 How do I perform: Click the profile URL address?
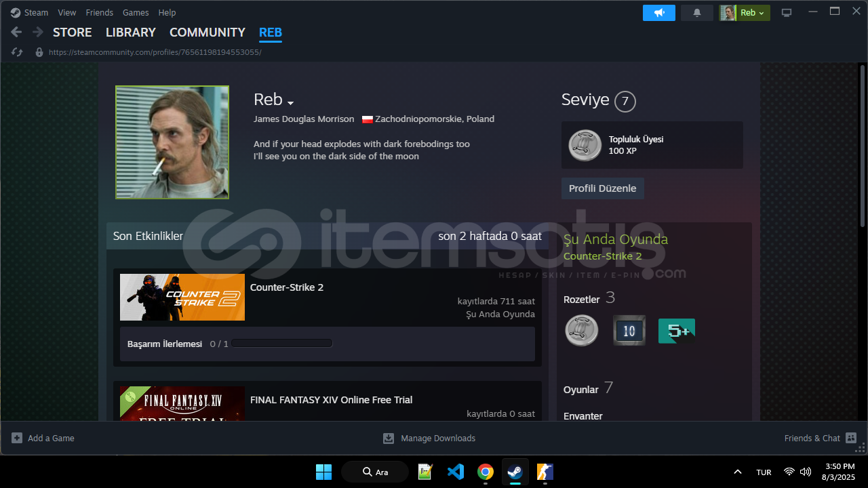(155, 52)
